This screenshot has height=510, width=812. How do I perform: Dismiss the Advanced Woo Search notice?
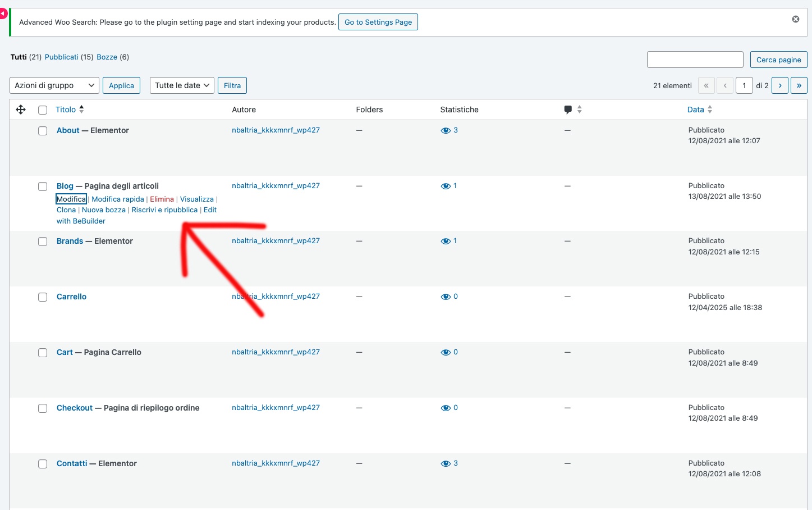pyautogui.click(x=795, y=19)
